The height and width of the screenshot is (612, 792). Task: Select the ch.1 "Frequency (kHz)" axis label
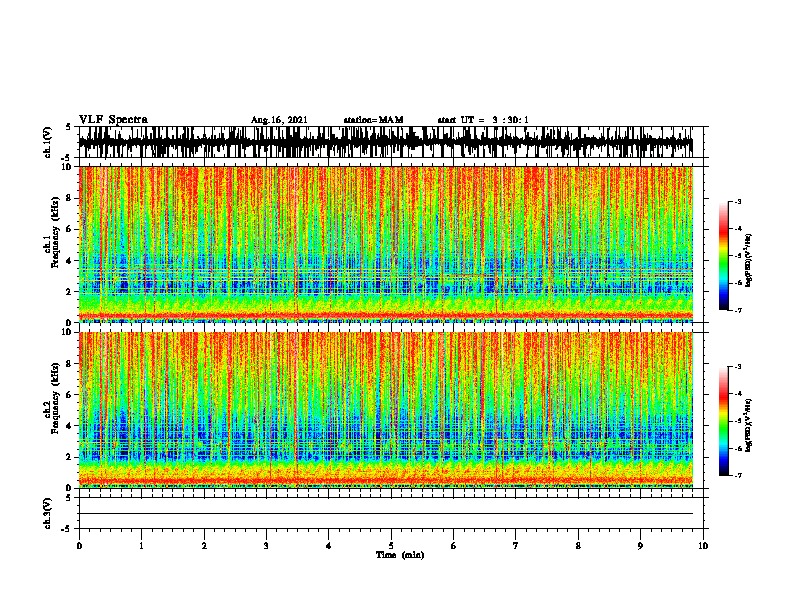pos(56,233)
